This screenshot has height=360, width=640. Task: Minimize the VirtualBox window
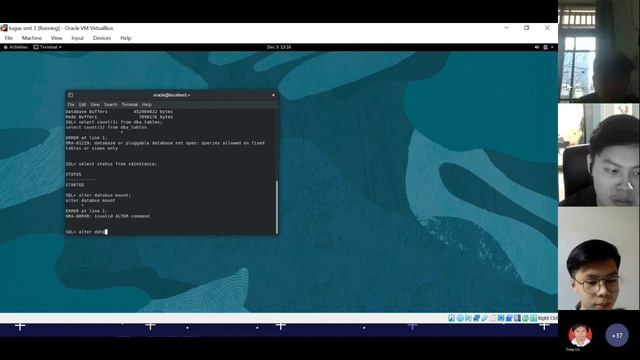point(507,28)
